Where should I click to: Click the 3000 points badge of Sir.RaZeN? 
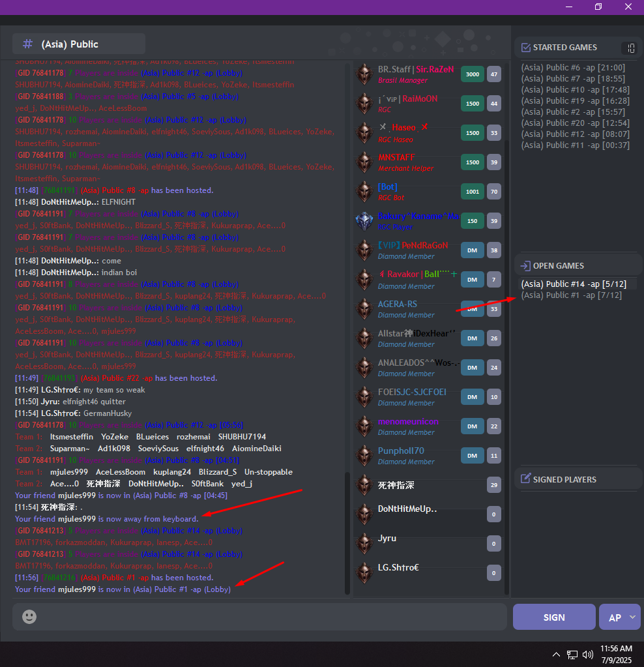[x=473, y=74]
